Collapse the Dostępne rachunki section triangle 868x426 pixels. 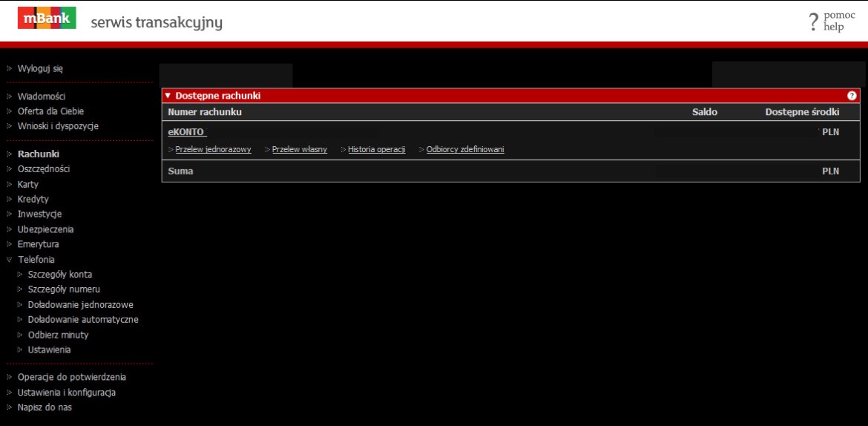click(168, 96)
